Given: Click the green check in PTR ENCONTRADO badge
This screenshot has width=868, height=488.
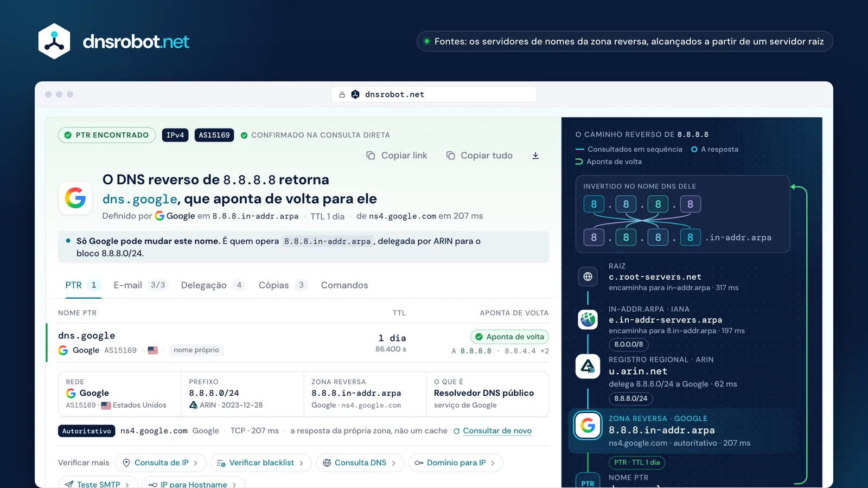Looking at the screenshot, I should click(68, 135).
